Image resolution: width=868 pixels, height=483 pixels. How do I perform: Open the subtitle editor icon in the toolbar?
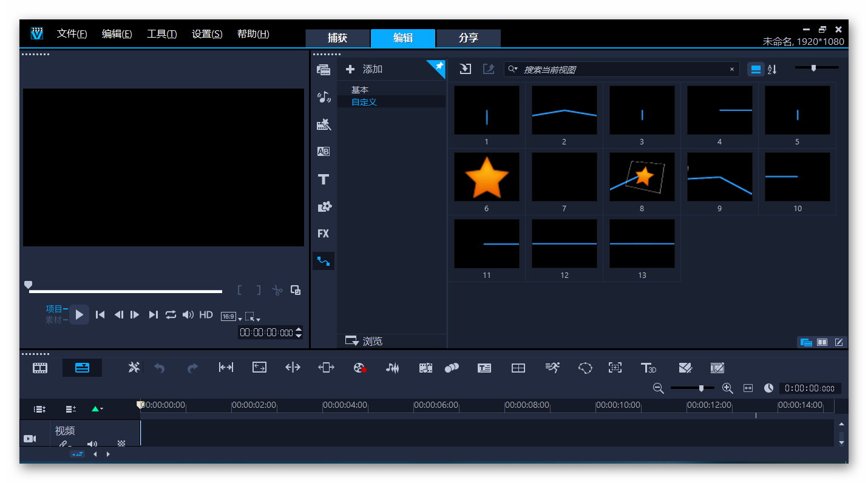(x=484, y=368)
